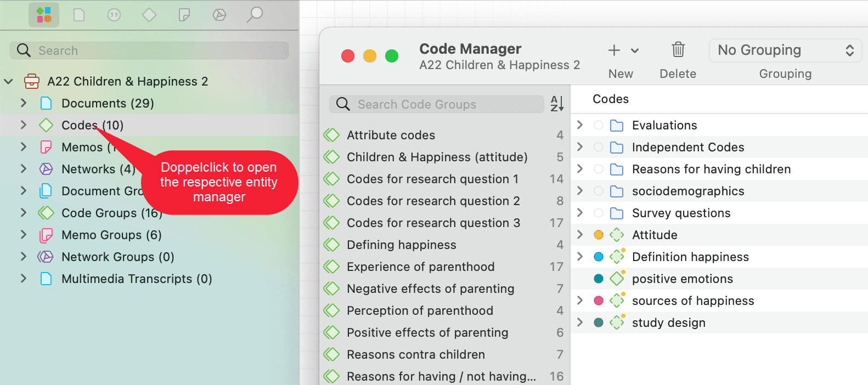Click the Codes diamond icon in tree
Viewport: 868px width, 385px height.
(x=46, y=125)
